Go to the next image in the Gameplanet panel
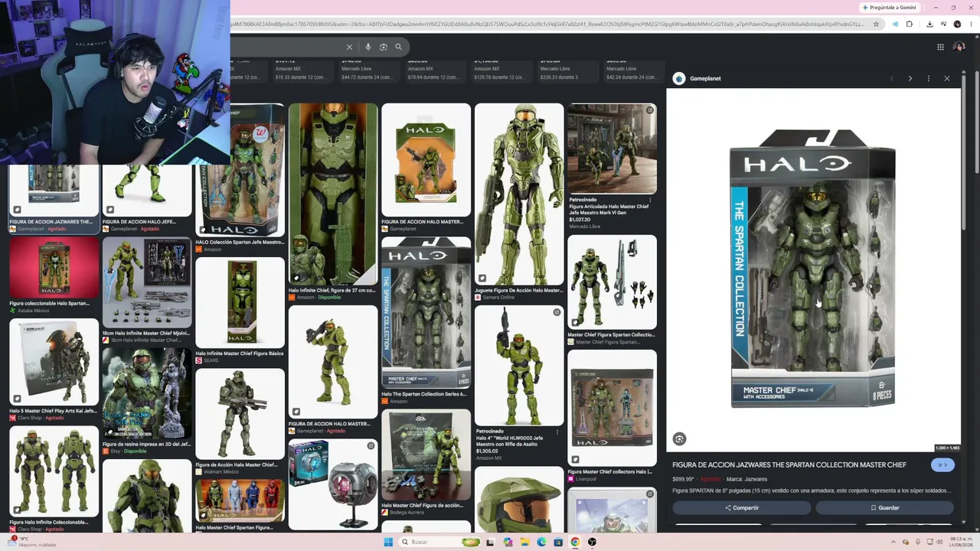 910,78
